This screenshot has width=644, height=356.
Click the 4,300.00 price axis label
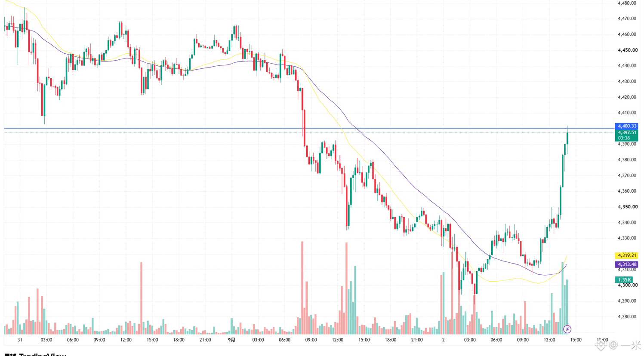(x=627, y=285)
